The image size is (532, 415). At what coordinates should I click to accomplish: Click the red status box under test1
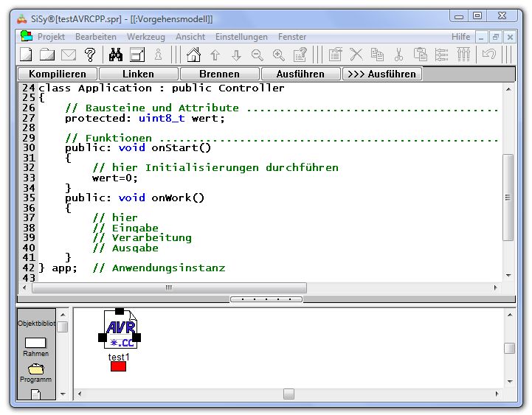pos(118,366)
